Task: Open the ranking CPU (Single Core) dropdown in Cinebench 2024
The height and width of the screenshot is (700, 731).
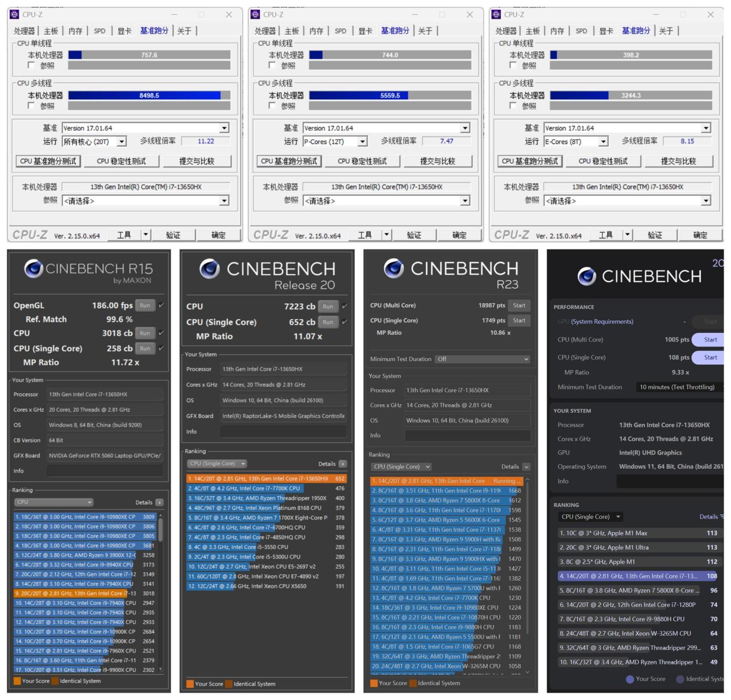Action: point(591,517)
